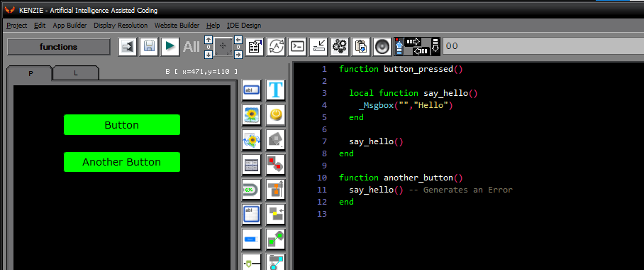644x270 pixels.
Task: Click 'another_button' on code line 10
Action: (x=418, y=178)
